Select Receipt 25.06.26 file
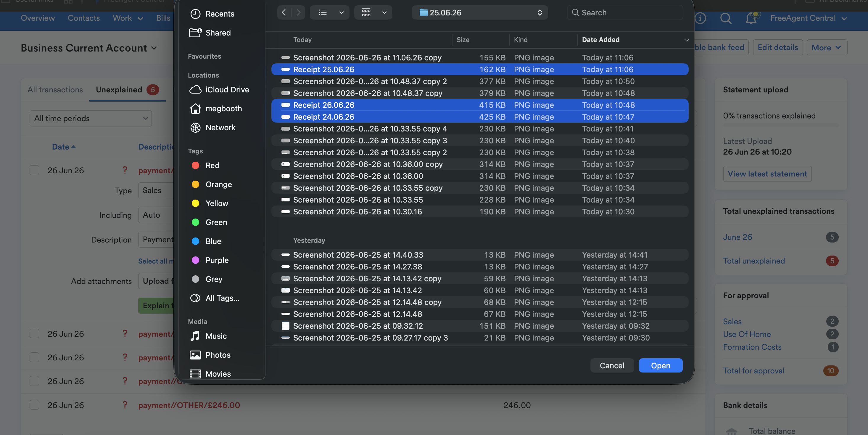868x435 pixels. point(480,69)
